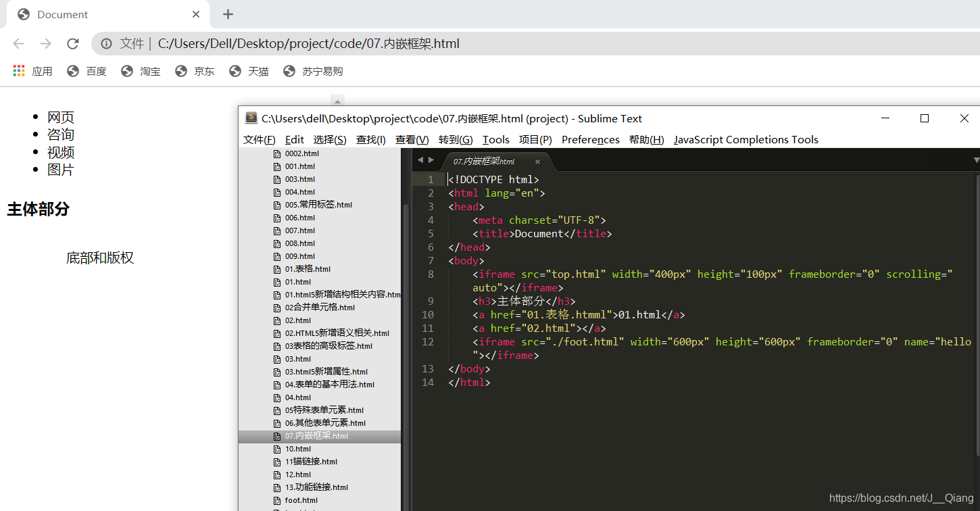Click the iframe scroll up arrow
This screenshot has width=980, height=511.
point(339,101)
